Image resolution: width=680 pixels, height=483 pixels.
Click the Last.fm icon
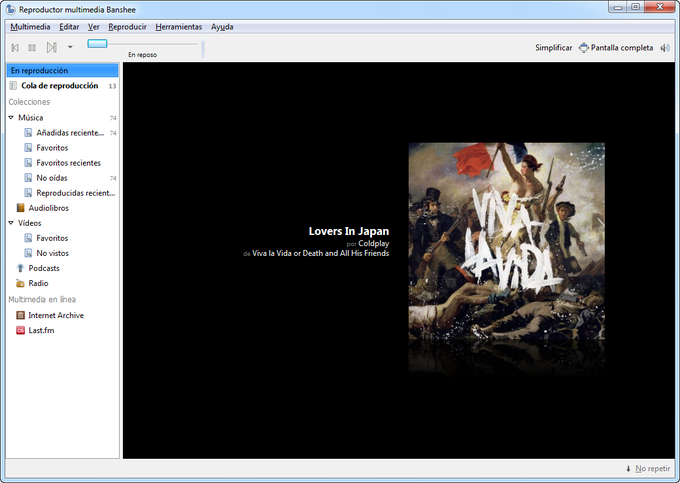[x=20, y=330]
